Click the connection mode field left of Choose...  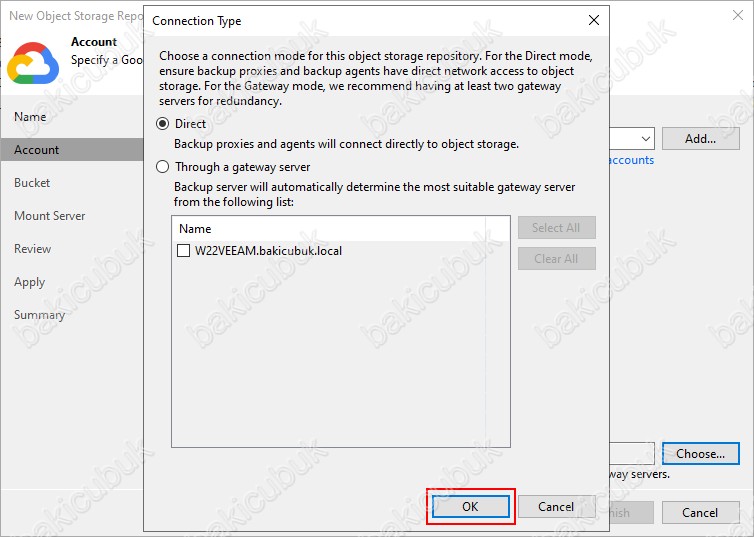[632, 453]
